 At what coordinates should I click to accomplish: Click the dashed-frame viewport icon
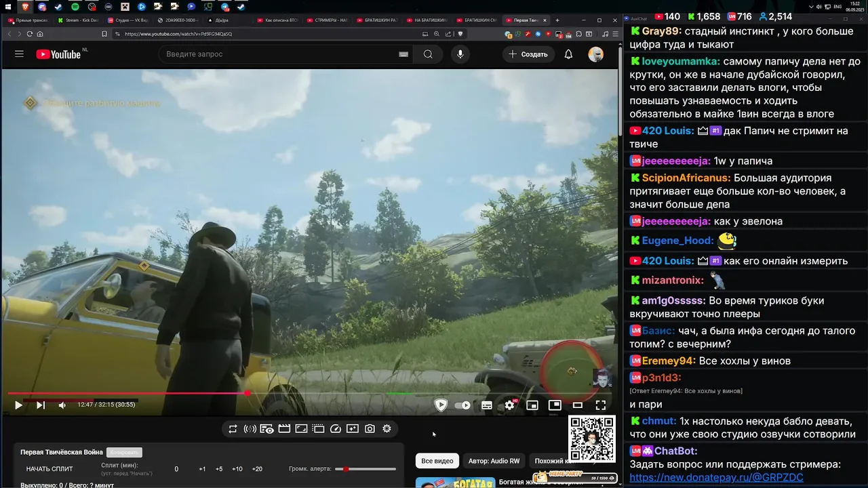pos(318,429)
